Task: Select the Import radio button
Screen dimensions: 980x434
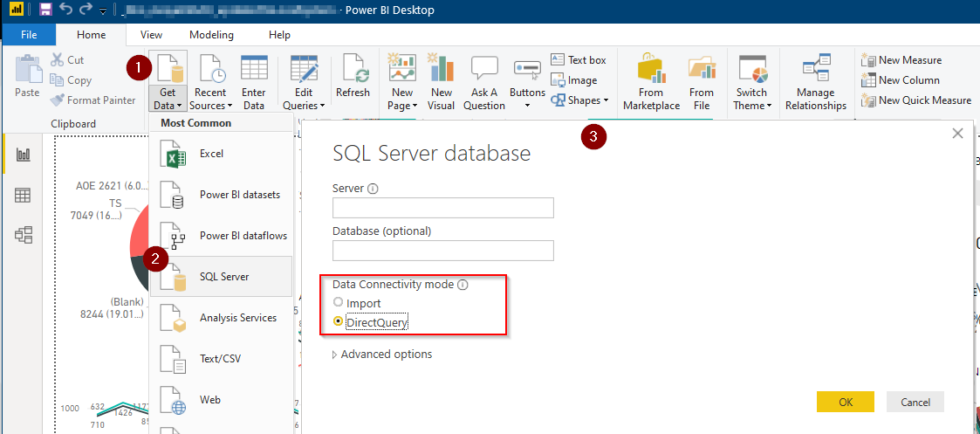Action: click(x=338, y=302)
